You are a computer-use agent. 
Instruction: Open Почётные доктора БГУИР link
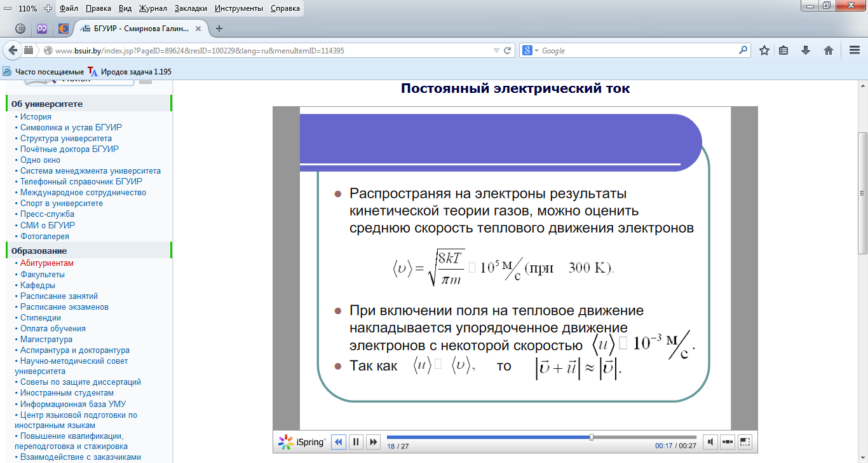[x=69, y=149]
